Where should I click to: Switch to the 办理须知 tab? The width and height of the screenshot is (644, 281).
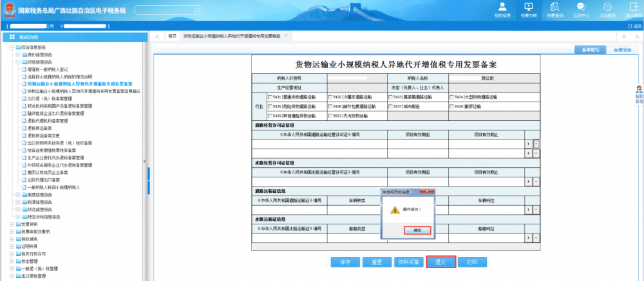pyautogui.click(x=622, y=50)
